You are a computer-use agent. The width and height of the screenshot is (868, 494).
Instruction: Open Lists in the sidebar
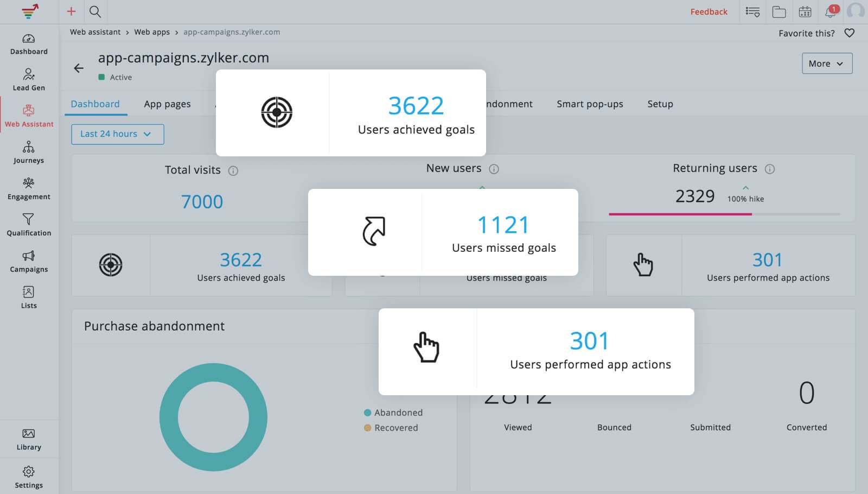pyautogui.click(x=29, y=297)
